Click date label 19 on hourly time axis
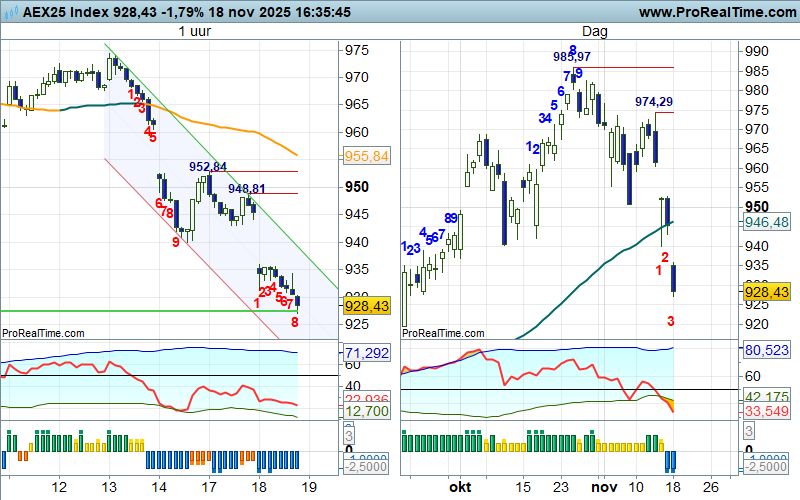 pyautogui.click(x=309, y=487)
